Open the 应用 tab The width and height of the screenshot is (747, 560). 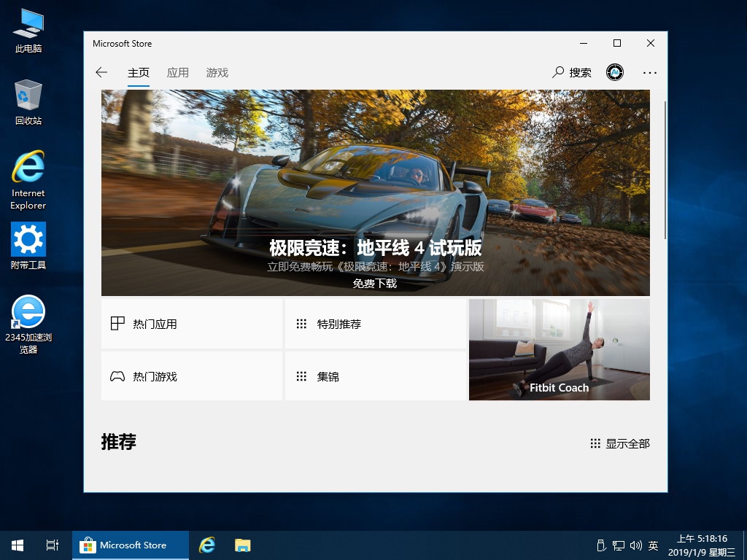[178, 72]
